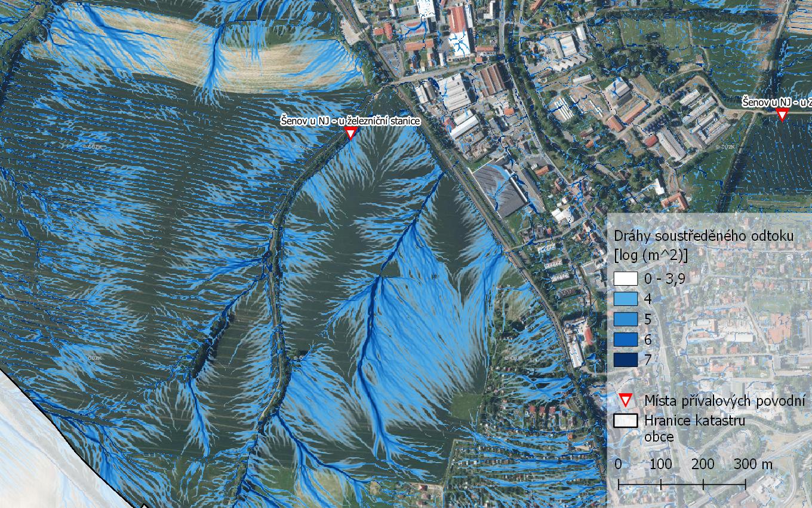
Task: Click the flood marker near the right map edge
Action: tap(782, 114)
